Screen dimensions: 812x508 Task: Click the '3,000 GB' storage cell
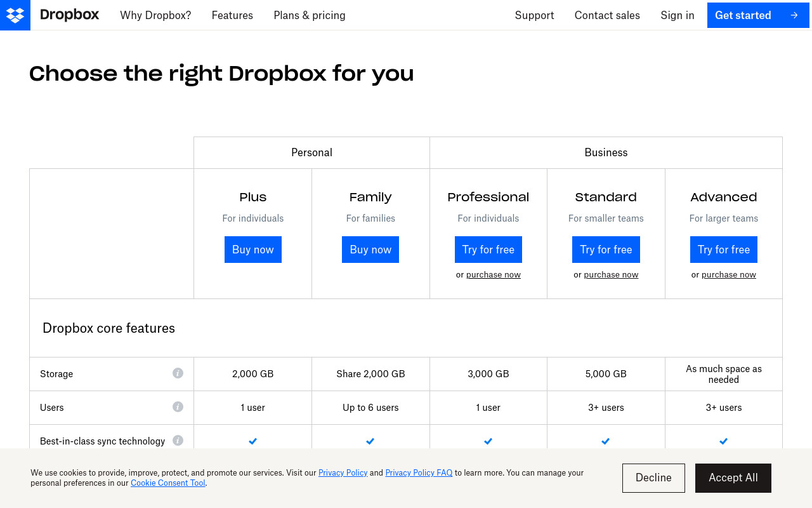point(488,374)
